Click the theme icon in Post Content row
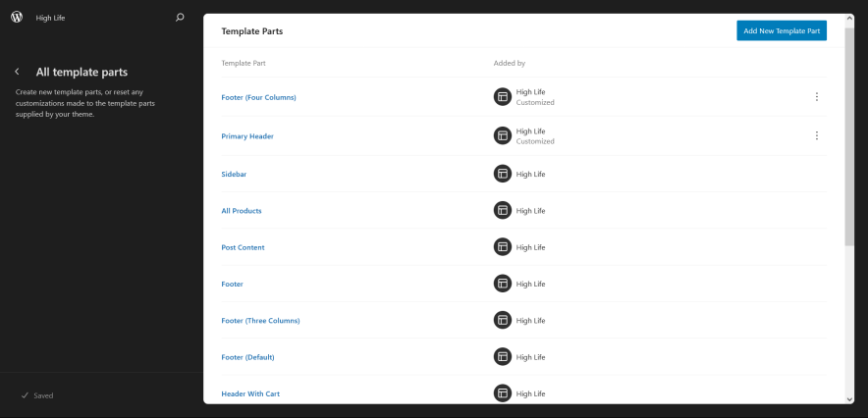The image size is (868, 418). pyautogui.click(x=503, y=247)
